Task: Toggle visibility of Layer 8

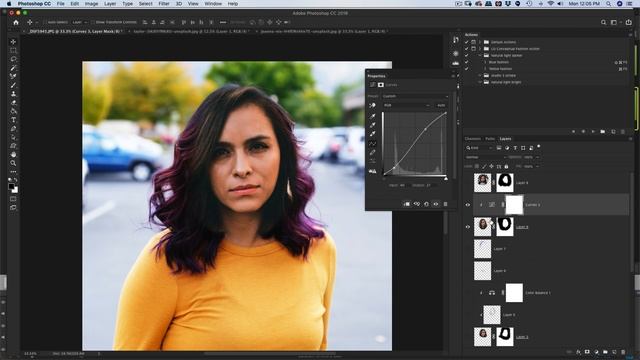Action: (468, 227)
